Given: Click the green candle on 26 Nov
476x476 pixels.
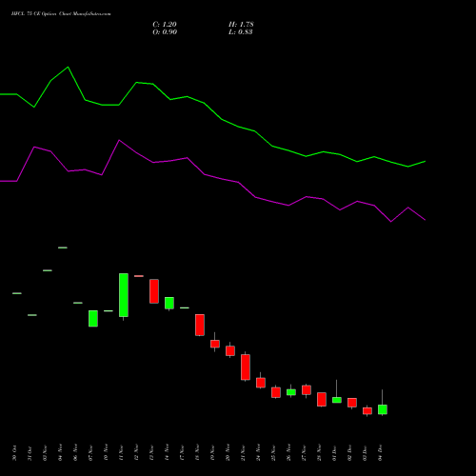Looking at the screenshot, I should click(x=291, y=392).
